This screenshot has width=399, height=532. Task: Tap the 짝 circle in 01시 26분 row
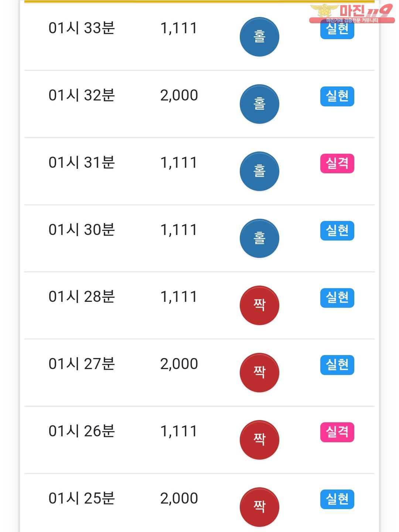pos(259,440)
